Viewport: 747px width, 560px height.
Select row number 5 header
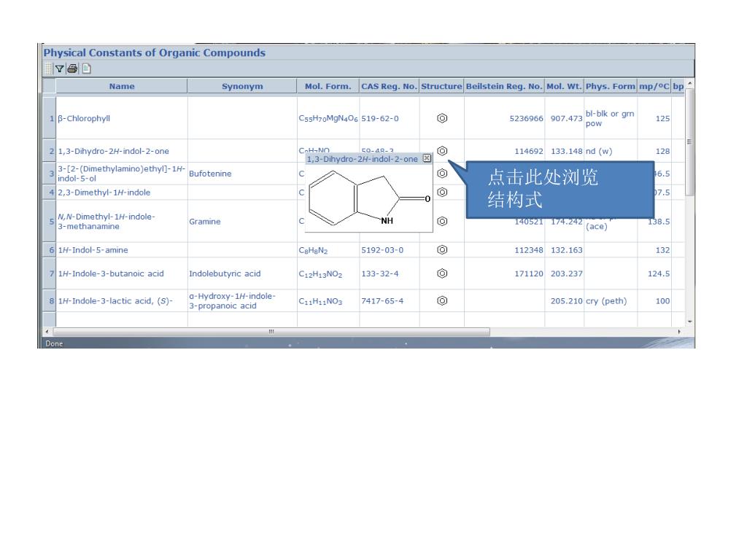pos(50,222)
